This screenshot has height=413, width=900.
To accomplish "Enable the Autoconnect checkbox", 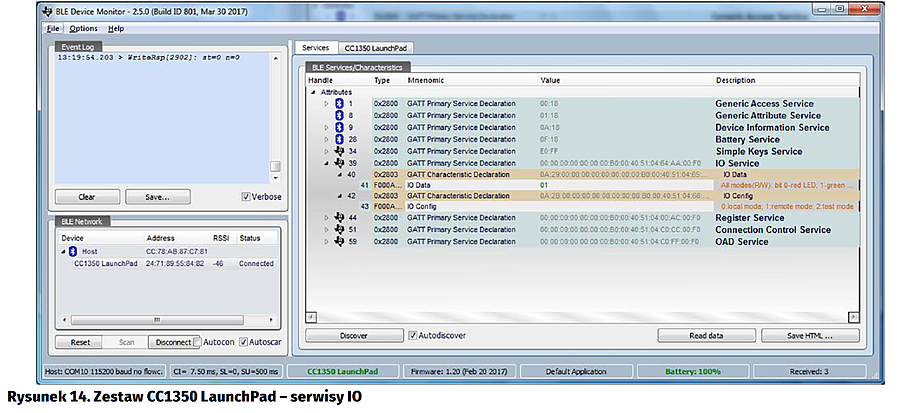I will click(198, 342).
